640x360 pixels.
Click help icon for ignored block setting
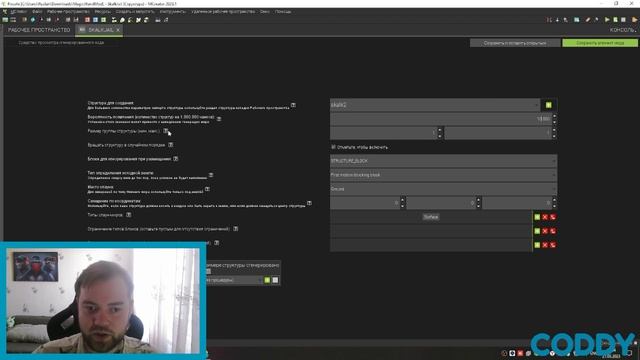click(x=176, y=159)
